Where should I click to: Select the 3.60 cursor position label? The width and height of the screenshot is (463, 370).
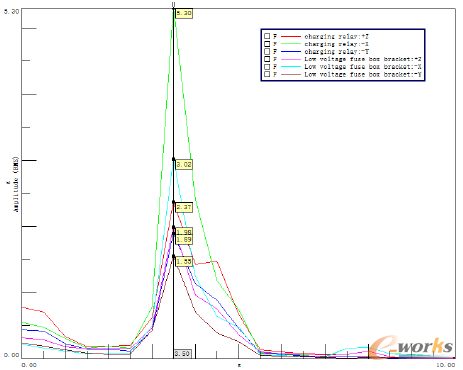coord(182,354)
